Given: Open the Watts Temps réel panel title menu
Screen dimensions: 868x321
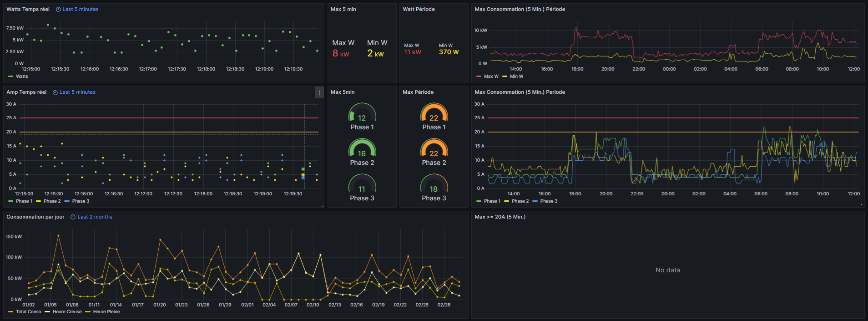Looking at the screenshot, I should (x=28, y=9).
